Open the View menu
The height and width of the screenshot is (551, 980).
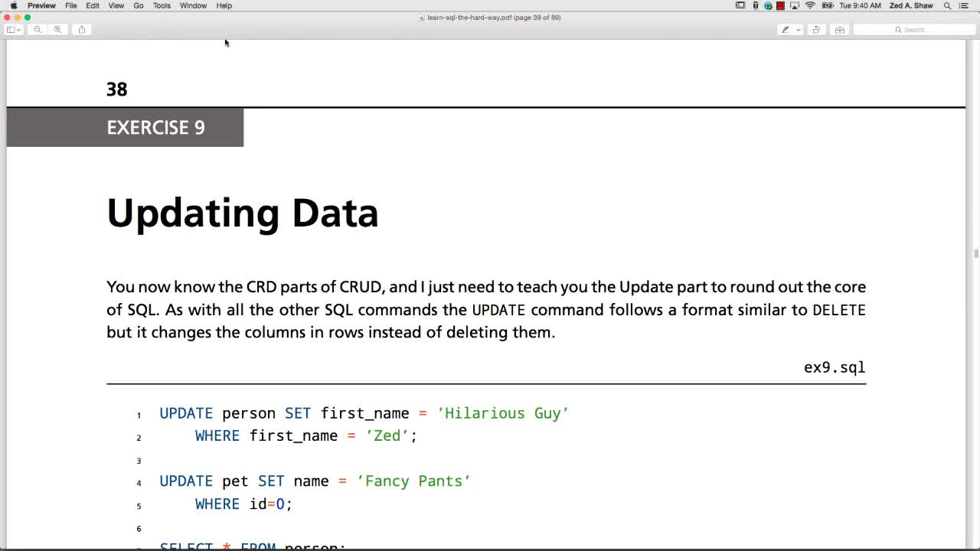click(116, 5)
